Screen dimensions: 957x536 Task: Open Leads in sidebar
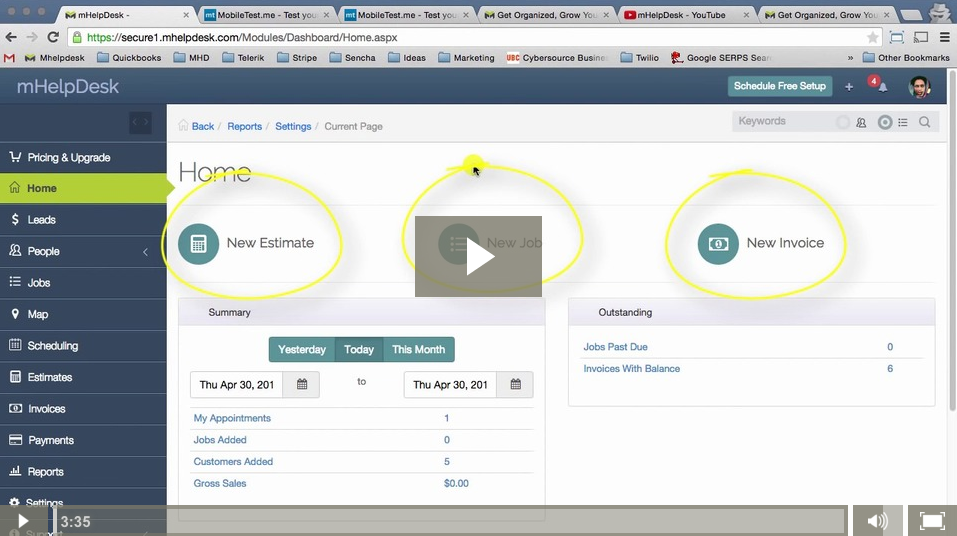tap(83, 220)
